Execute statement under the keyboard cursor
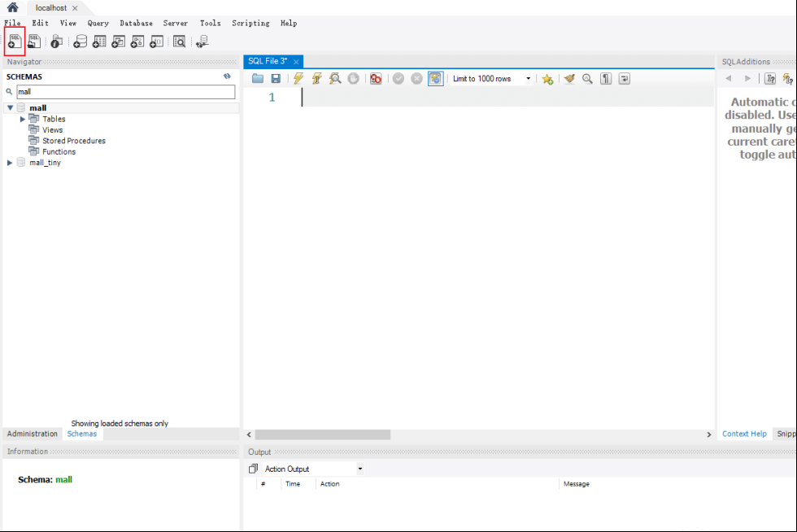 tap(316, 78)
